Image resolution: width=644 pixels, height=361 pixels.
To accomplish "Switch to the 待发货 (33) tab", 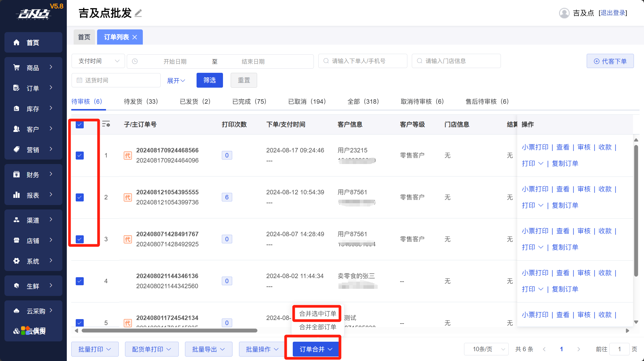I will [x=141, y=102].
